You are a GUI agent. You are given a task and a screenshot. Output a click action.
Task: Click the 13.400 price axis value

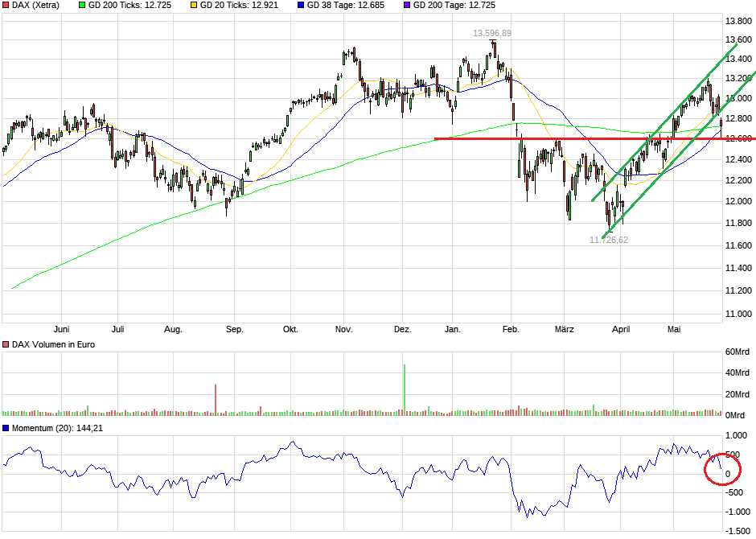(738, 60)
